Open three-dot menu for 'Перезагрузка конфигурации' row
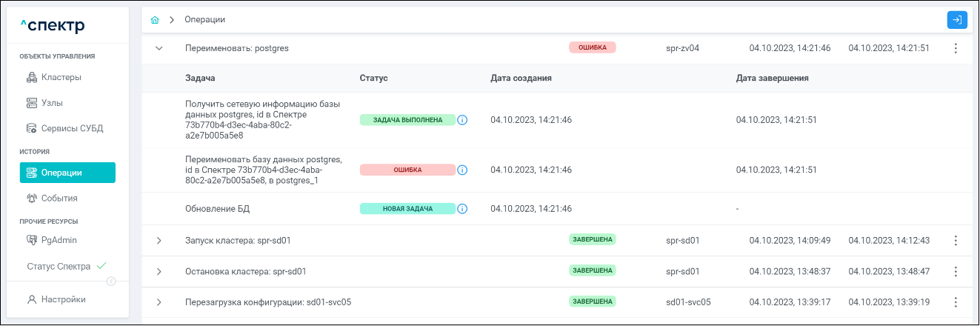Screen dimensions: 980x326 956,302
